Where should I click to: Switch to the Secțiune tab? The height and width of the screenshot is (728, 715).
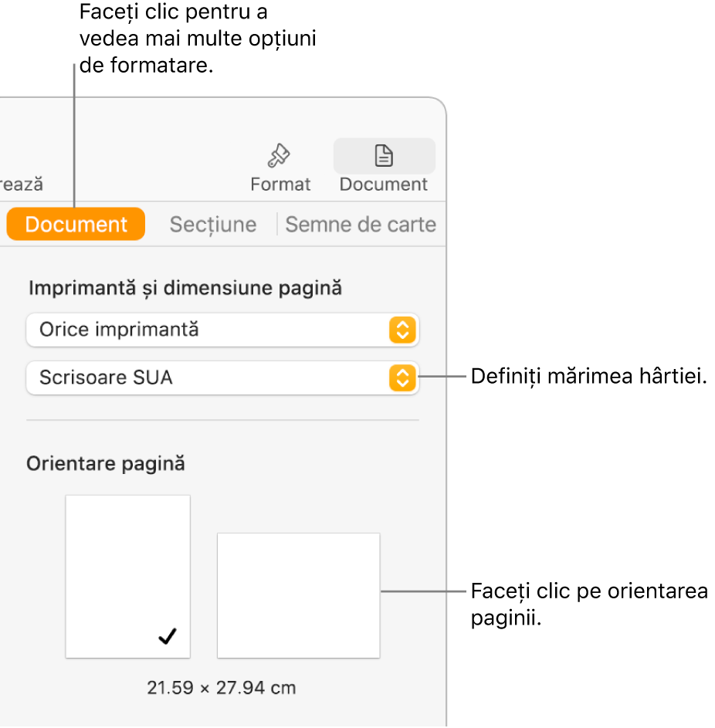click(212, 224)
